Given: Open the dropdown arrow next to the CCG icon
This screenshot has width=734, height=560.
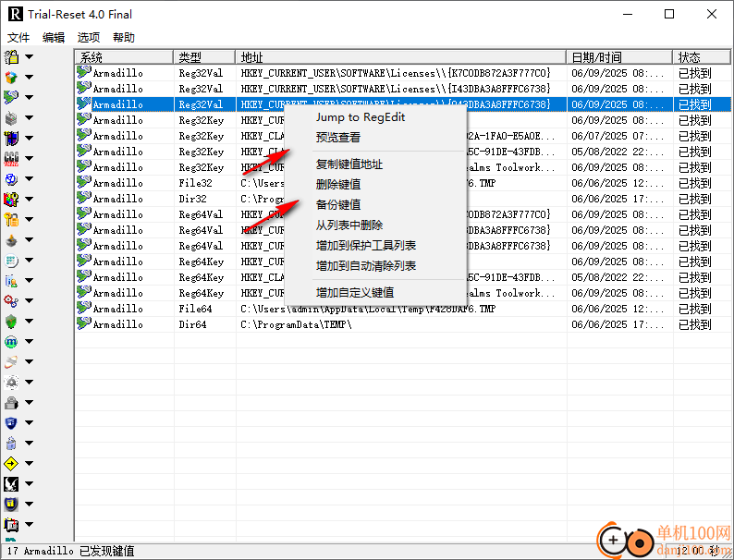Looking at the screenshot, I should [29, 158].
